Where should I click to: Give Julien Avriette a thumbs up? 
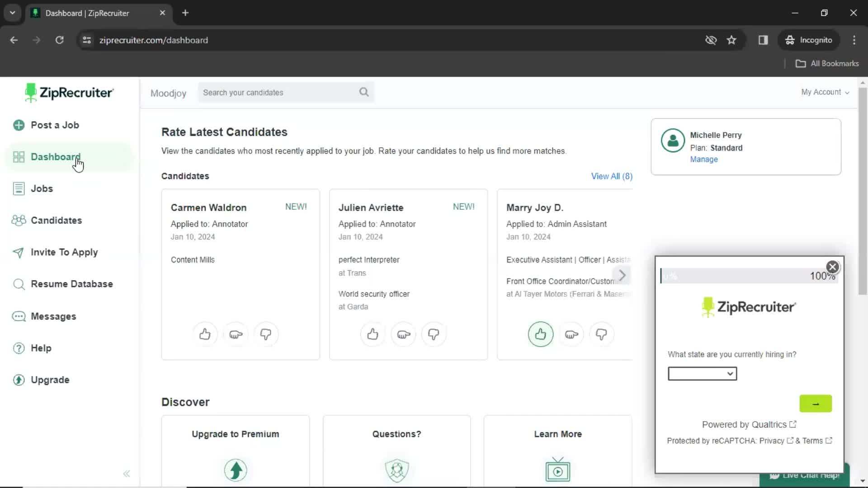(373, 334)
